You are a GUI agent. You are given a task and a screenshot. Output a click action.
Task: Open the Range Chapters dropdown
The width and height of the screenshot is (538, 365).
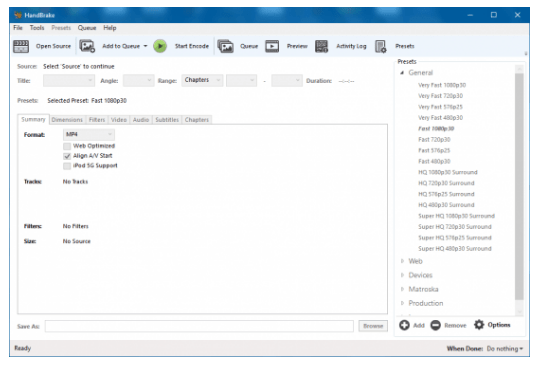(x=202, y=80)
